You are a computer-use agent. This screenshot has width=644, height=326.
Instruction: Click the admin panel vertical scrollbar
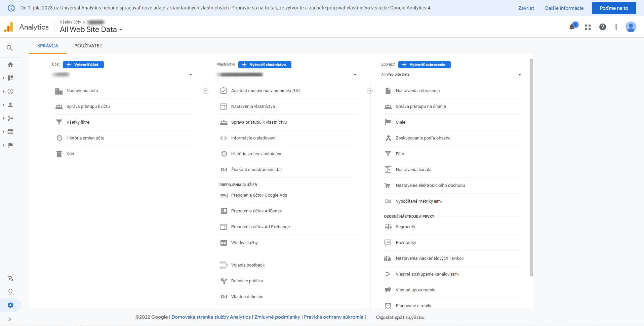click(531, 167)
